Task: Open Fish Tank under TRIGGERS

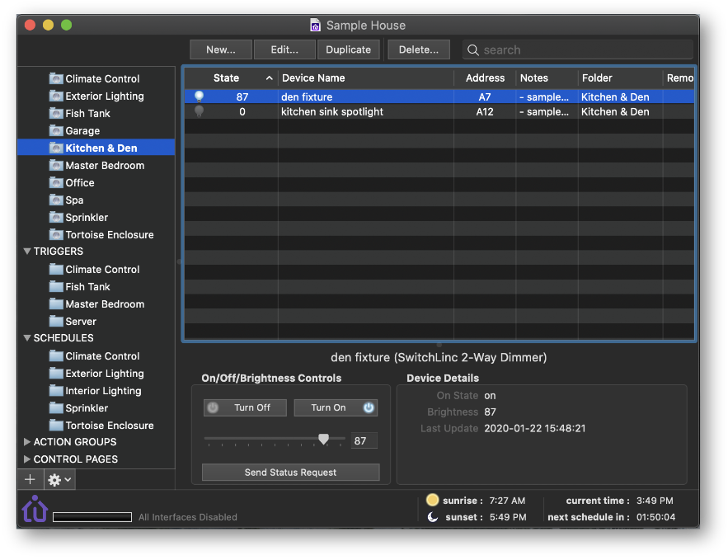Action: tap(87, 286)
